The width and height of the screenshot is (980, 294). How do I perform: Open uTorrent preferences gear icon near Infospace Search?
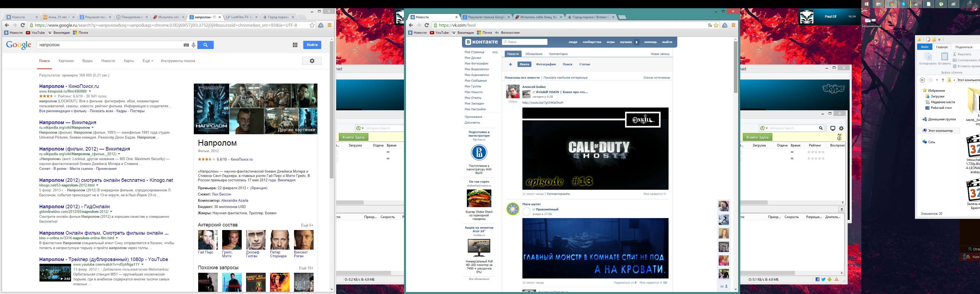point(841,128)
